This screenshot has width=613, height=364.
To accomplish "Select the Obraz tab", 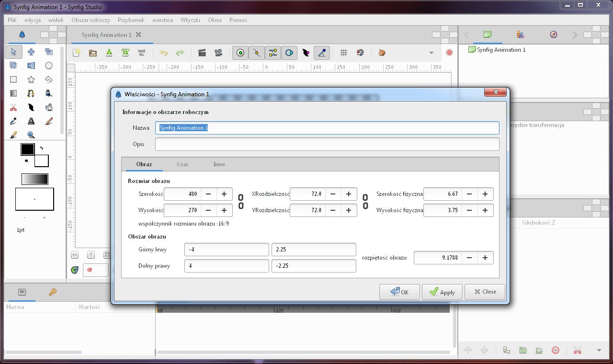I will coord(144,164).
